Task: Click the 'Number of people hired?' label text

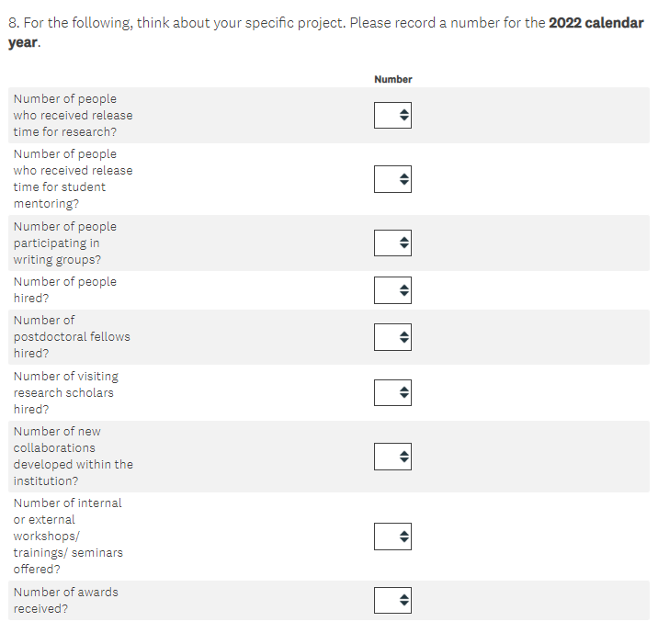Action: [x=65, y=289]
